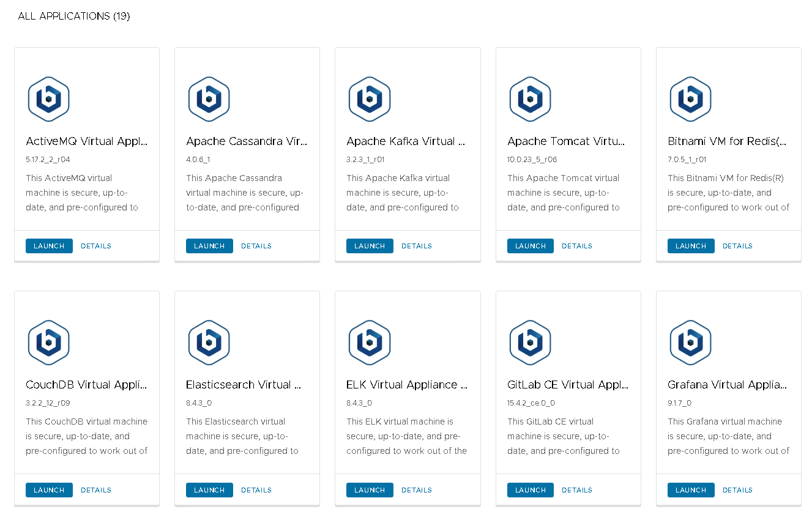Click the Apache Tomcat card's logo icon

(530, 99)
